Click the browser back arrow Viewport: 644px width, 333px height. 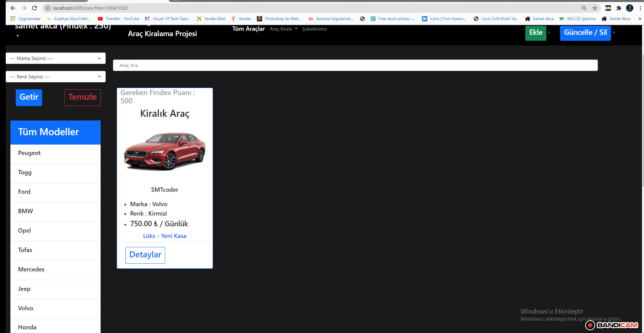click(x=13, y=8)
